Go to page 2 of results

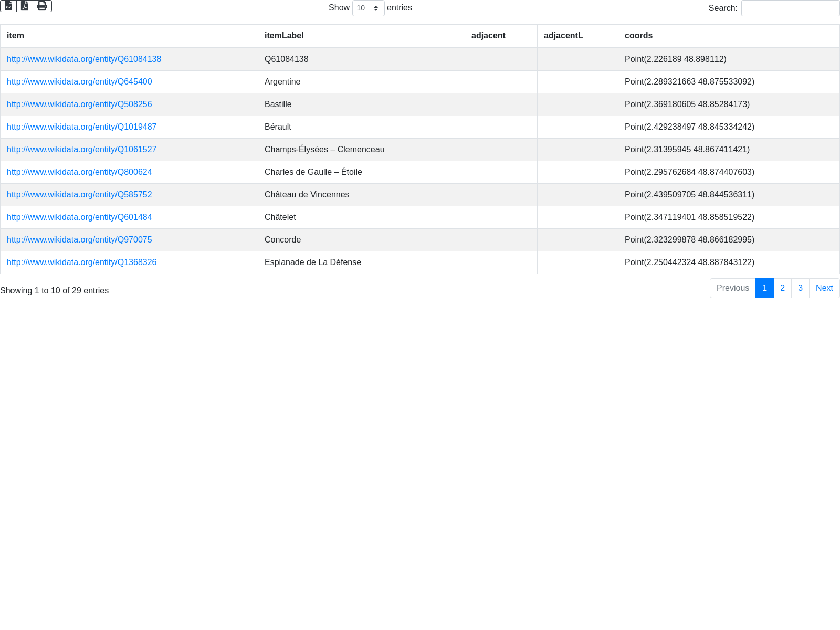tap(782, 288)
